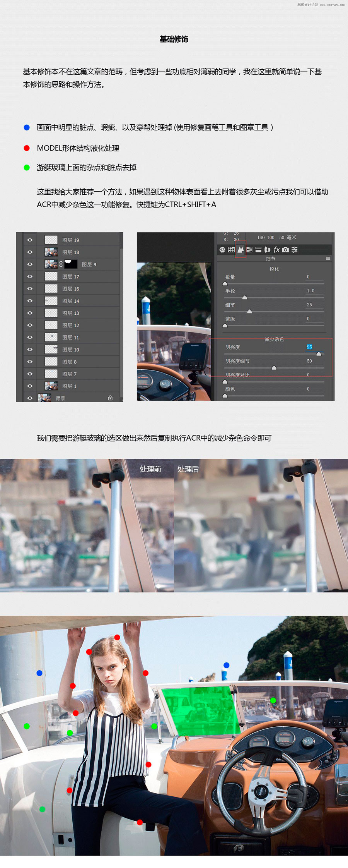Select layer name 图层 12
Screen dimensions: 348x868
click(71, 325)
